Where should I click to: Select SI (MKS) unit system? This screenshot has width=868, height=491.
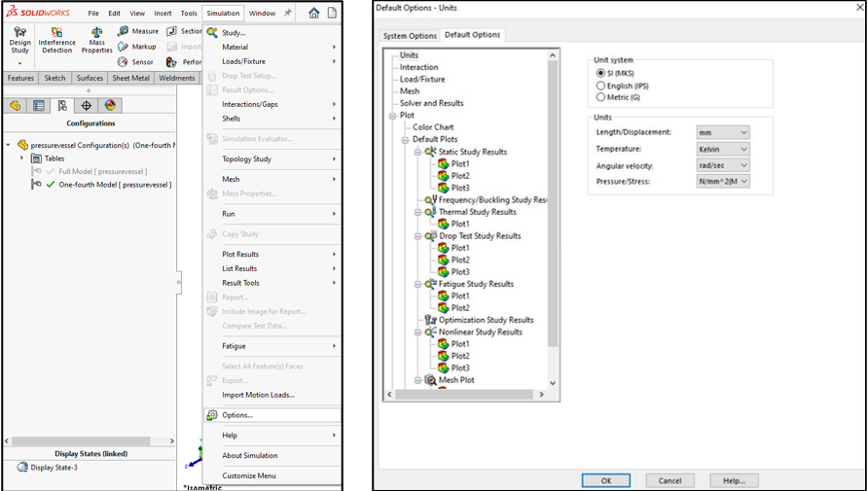[x=600, y=73]
